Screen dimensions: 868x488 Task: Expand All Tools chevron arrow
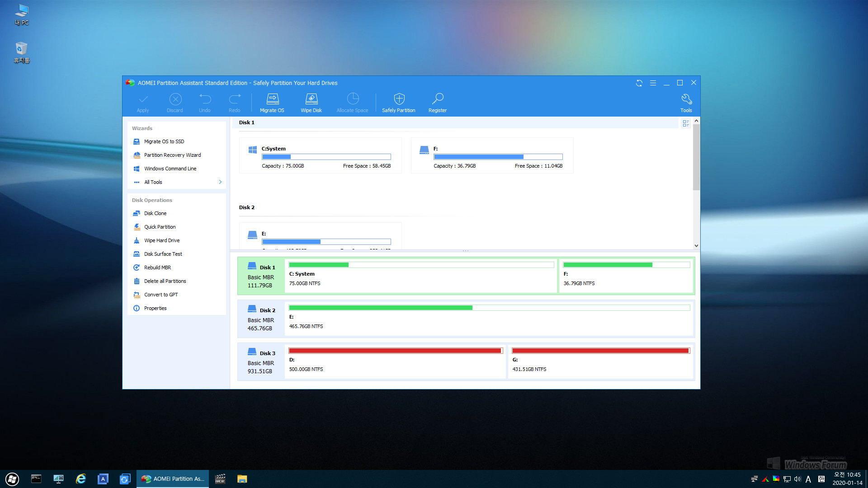click(220, 182)
